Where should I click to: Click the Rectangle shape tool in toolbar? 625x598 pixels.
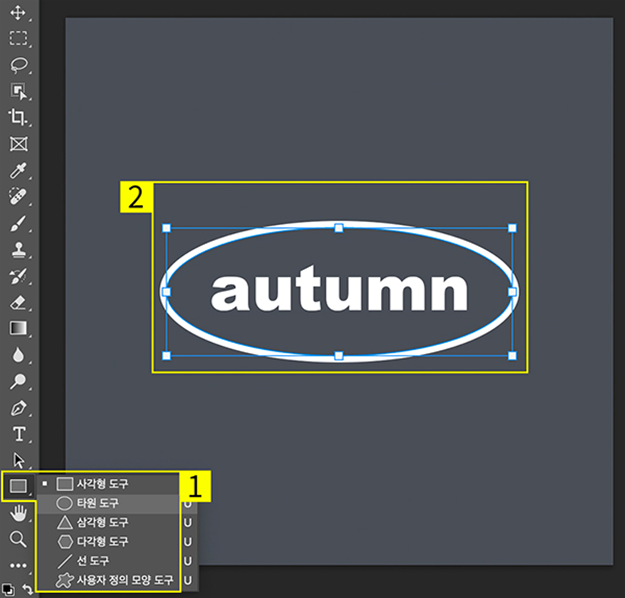coord(18,486)
